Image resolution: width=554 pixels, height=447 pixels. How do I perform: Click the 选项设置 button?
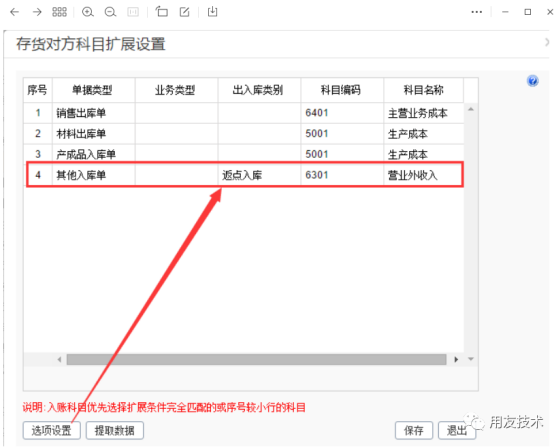point(52,430)
